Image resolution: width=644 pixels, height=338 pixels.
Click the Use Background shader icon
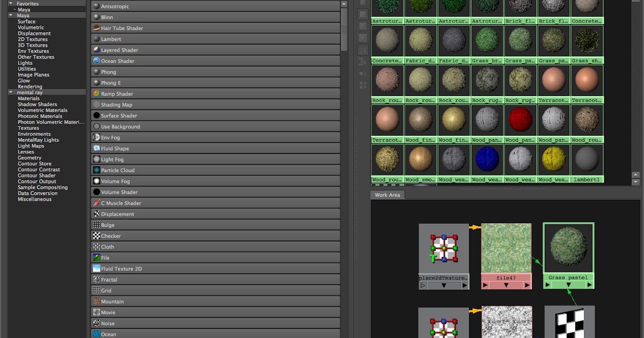(96, 127)
